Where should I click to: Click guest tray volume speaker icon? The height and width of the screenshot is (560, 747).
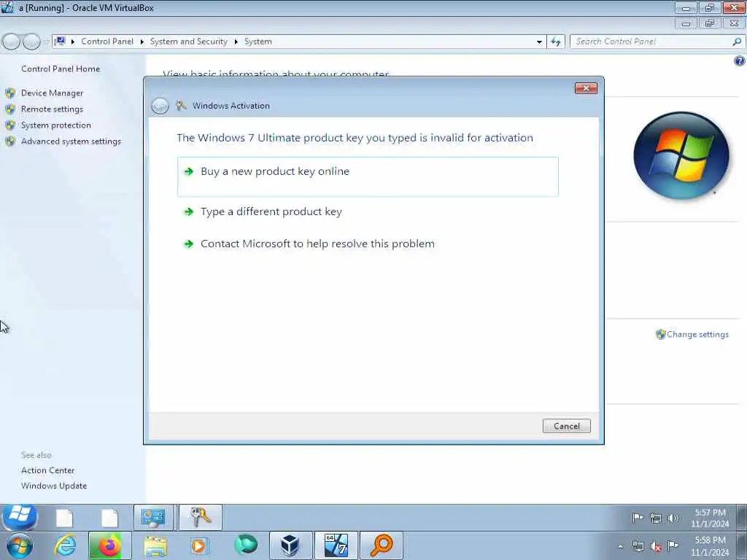[673, 518]
